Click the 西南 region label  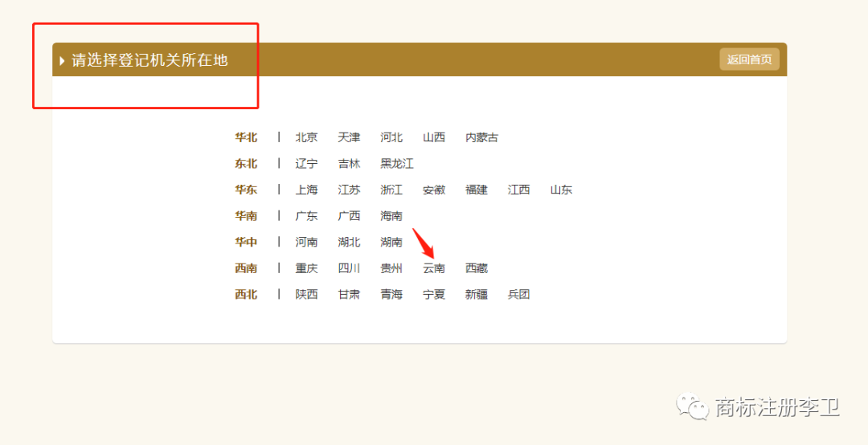(x=246, y=268)
